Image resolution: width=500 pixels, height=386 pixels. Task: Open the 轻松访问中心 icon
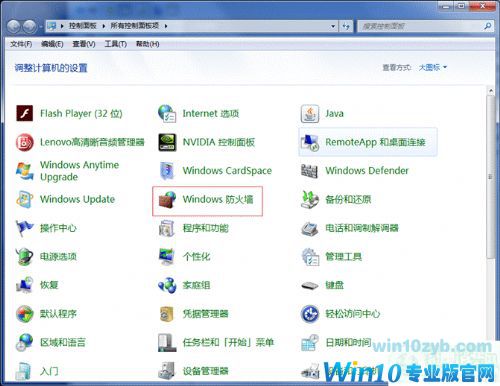point(310,314)
